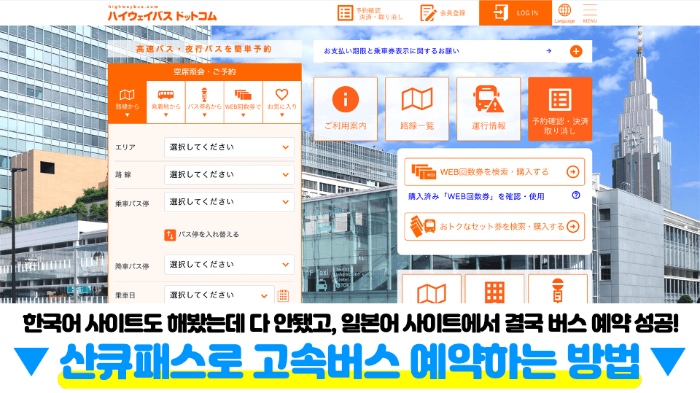Expand notice with orange plus icon
The height and width of the screenshot is (393, 700).
[x=576, y=51]
